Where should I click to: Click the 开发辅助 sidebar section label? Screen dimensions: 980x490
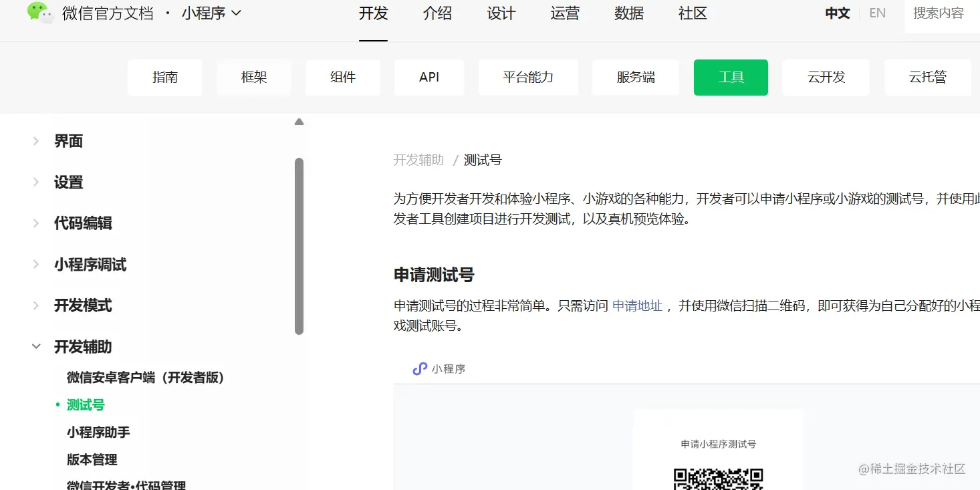83,346
